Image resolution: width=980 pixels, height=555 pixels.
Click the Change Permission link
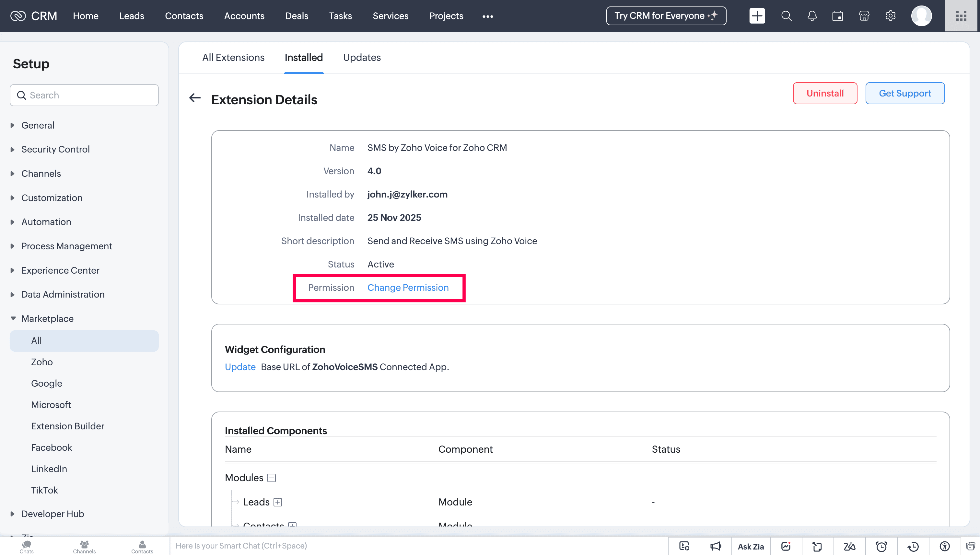point(408,288)
